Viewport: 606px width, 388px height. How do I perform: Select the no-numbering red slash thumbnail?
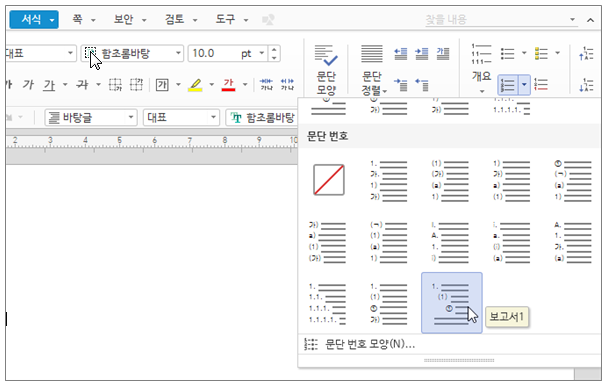click(x=329, y=180)
